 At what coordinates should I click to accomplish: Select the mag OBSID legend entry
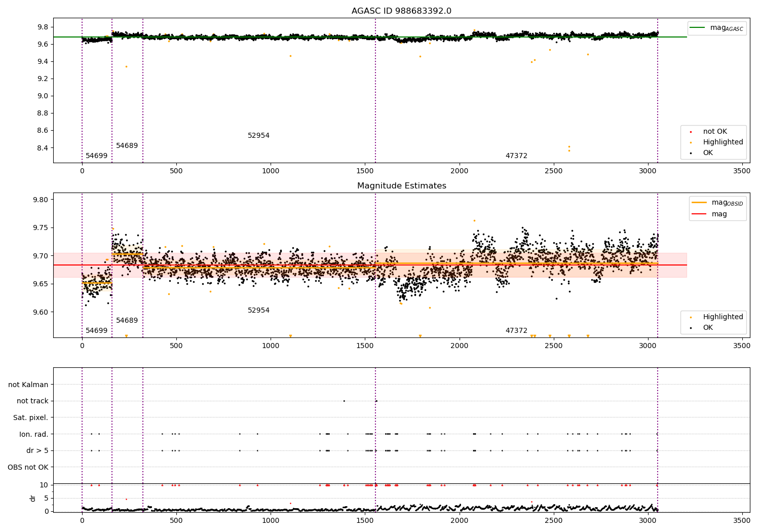[x=717, y=203]
